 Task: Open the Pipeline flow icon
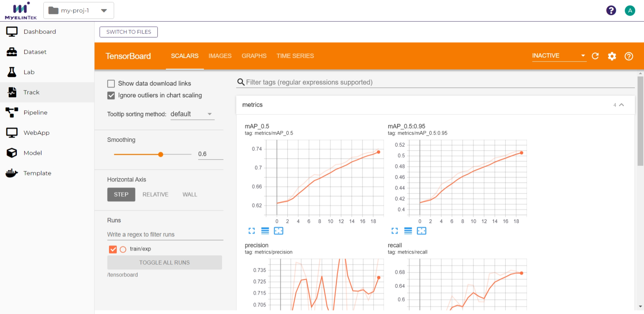(x=12, y=112)
